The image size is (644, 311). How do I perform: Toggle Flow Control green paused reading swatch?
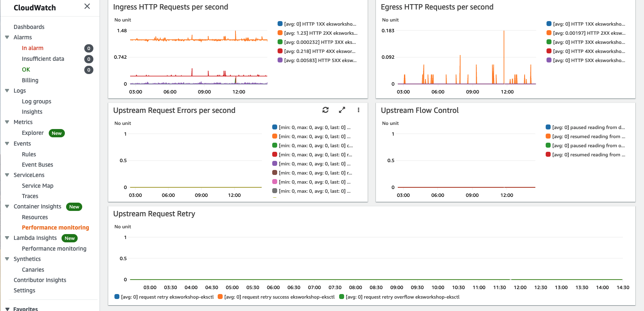click(549, 146)
